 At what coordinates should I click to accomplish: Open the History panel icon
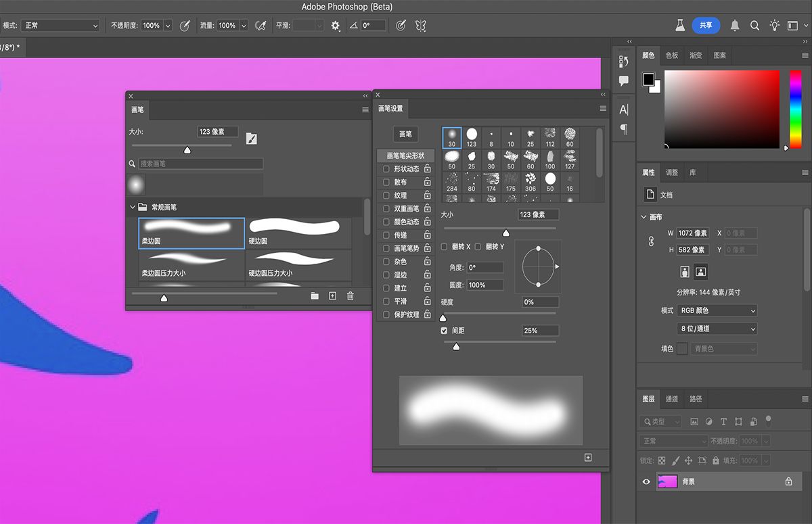[x=624, y=62]
